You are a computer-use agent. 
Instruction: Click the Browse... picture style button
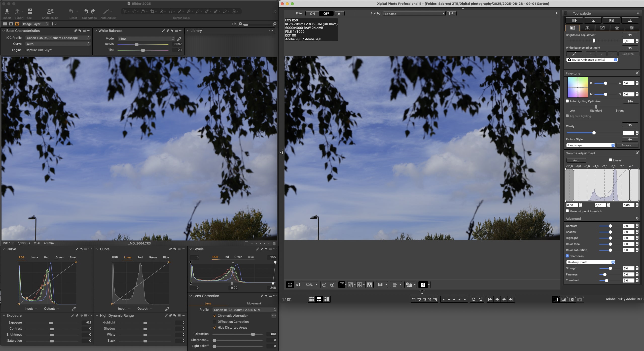coord(627,145)
